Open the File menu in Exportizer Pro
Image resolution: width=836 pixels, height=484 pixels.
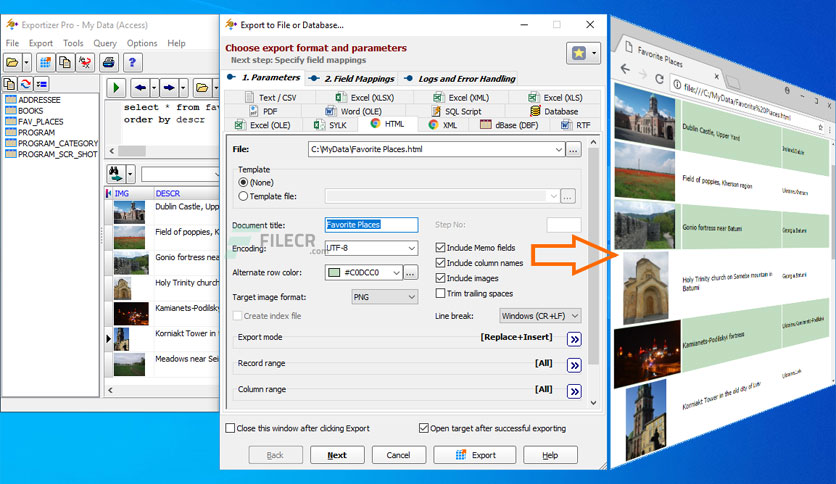click(x=12, y=43)
